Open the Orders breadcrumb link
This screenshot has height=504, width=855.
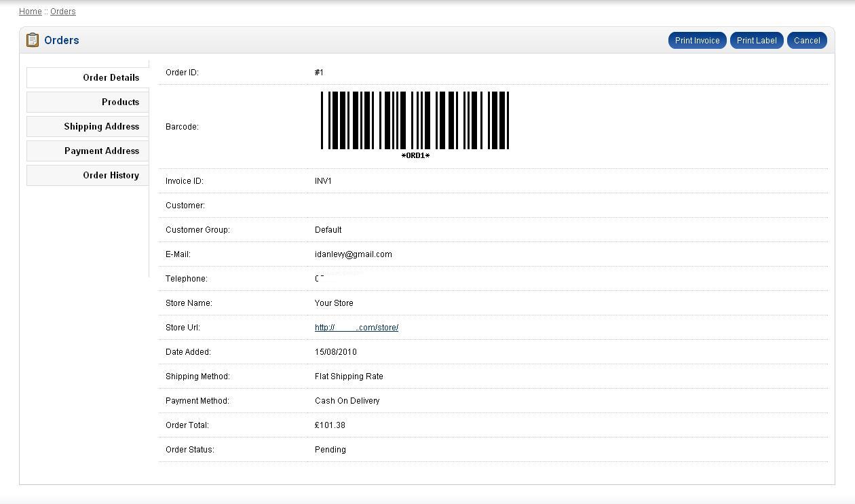click(63, 12)
